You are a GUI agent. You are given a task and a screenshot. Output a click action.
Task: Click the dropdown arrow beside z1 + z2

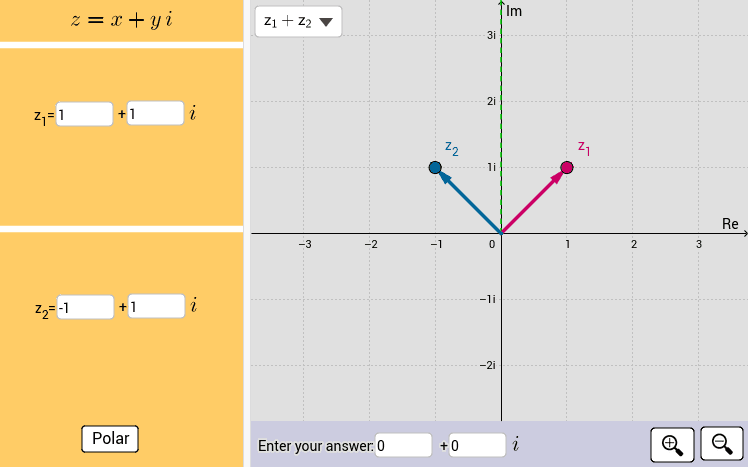326,22
